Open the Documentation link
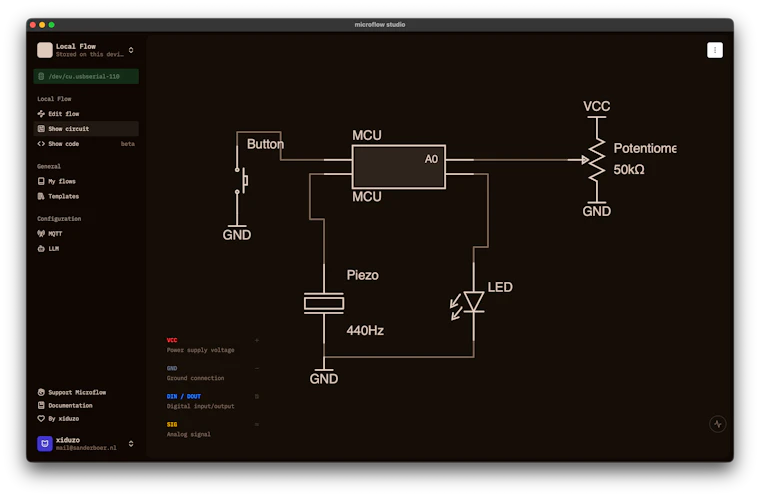Screen dimensions: 760x497 [65, 405]
